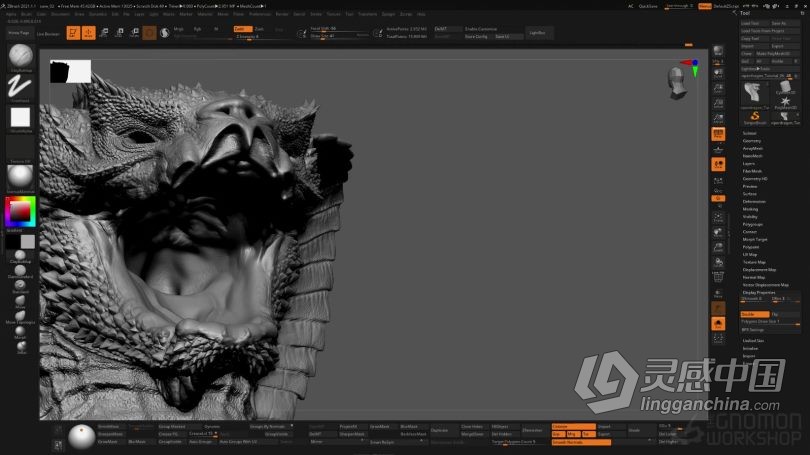Select the SimpleBrush tool thumbnail

coord(755,117)
